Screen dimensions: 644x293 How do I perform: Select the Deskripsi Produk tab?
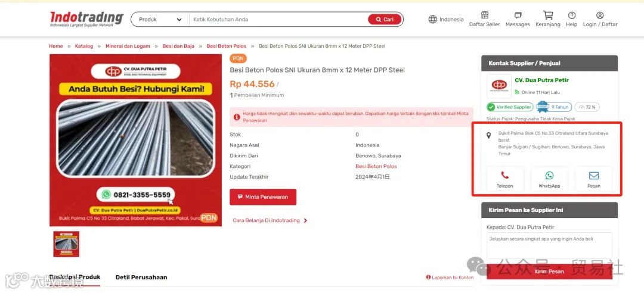tap(75, 278)
